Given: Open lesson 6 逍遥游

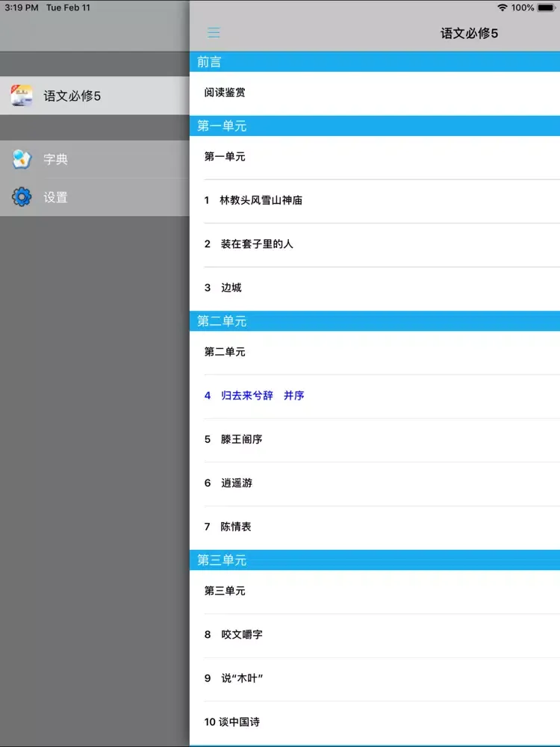Looking at the screenshot, I should [229, 483].
